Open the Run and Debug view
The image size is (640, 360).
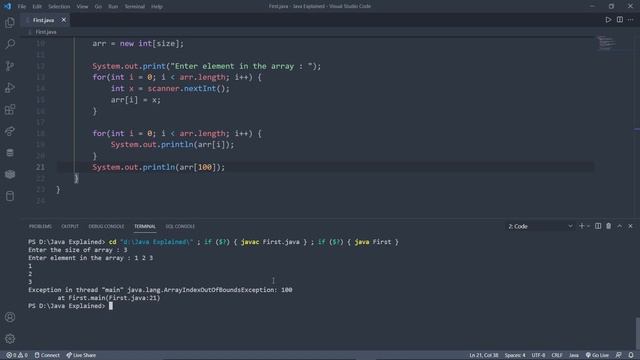point(10,87)
